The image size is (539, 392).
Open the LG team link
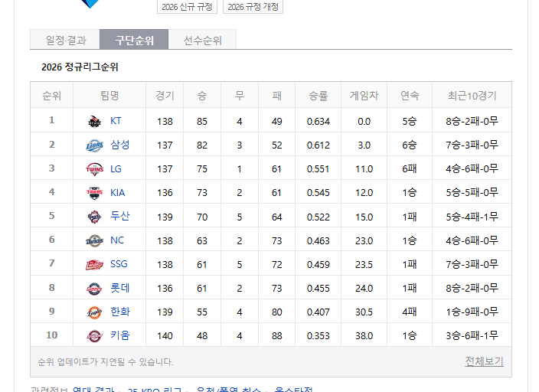click(116, 169)
